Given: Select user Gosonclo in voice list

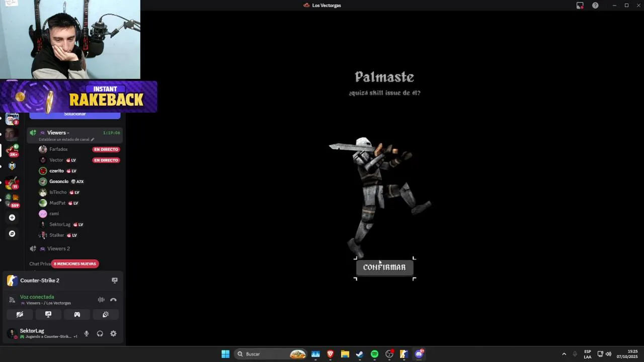Looking at the screenshot, I should 59,182.
